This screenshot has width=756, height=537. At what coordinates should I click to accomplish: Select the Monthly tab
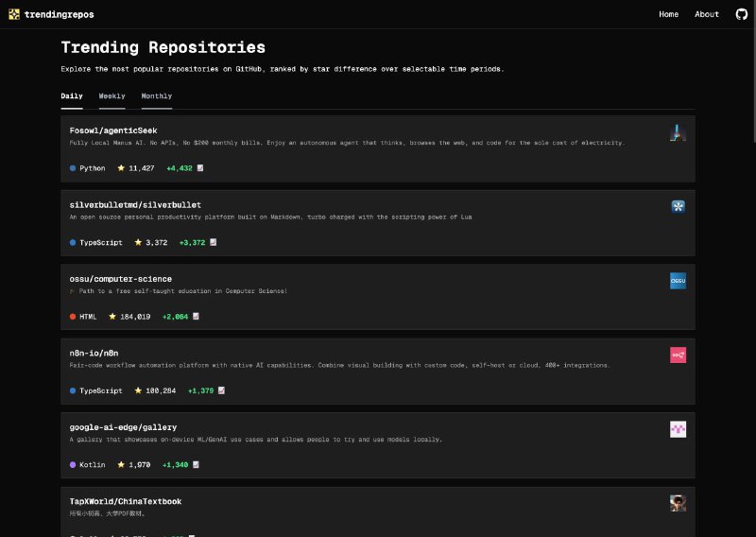pos(157,96)
